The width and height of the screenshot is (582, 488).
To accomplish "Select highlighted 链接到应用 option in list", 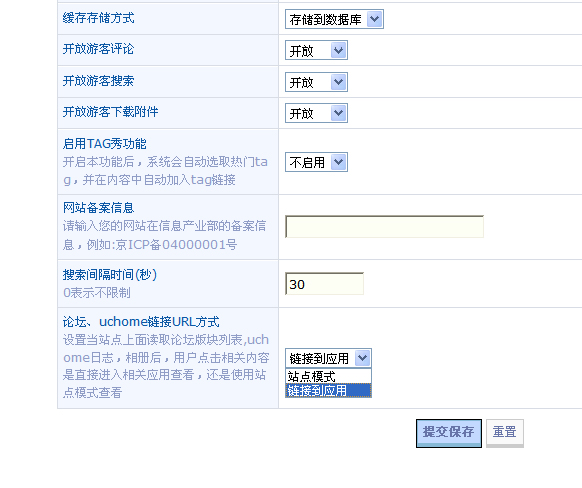I will click(x=328, y=390).
